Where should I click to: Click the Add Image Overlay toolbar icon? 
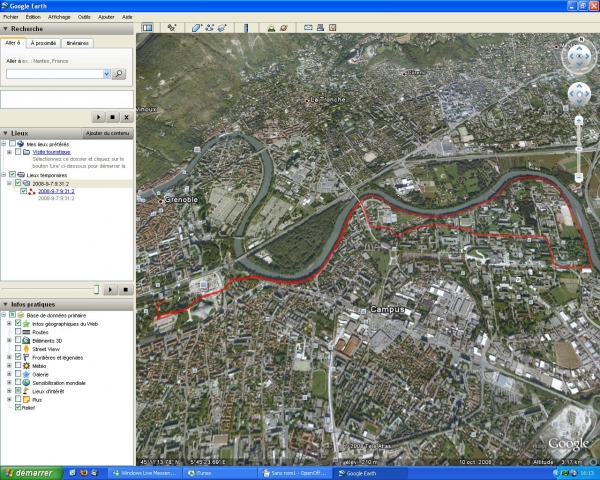pyautogui.click(x=222, y=28)
